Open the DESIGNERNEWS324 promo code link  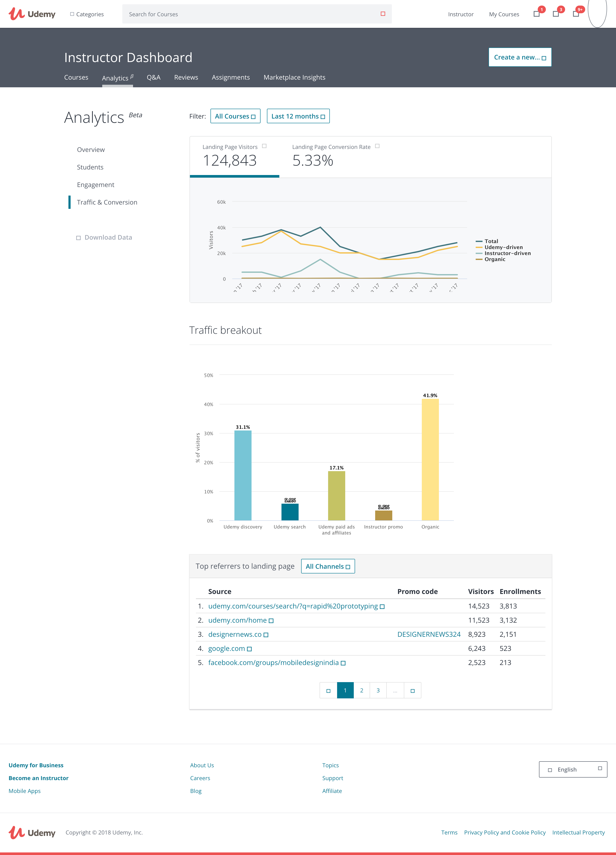(429, 634)
